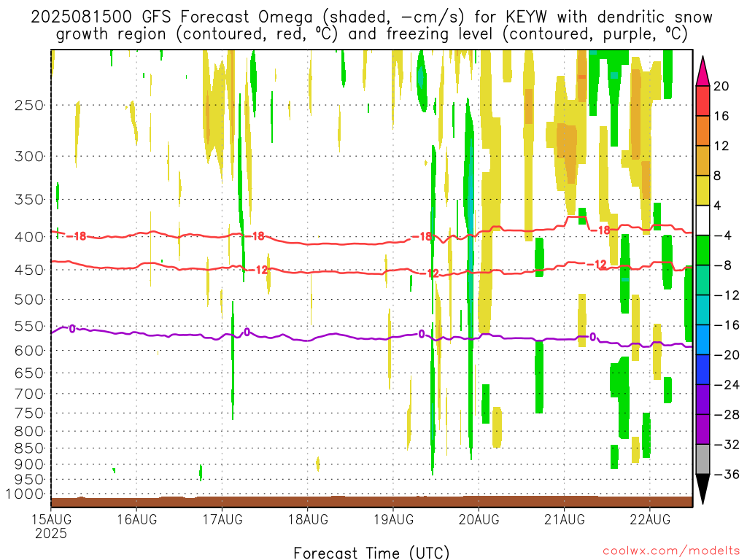The height and width of the screenshot is (560, 747).
Task: Click the 800 pressure axis label
Action: pos(29,432)
